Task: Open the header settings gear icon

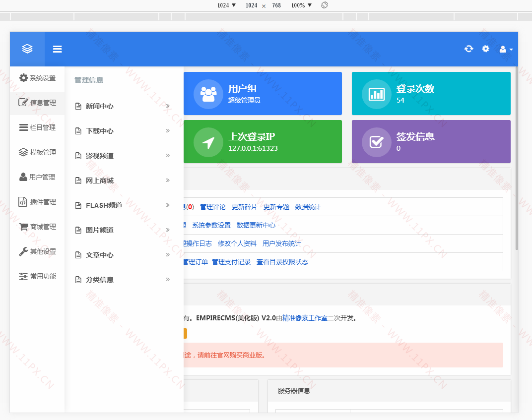Action: click(486, 49)
